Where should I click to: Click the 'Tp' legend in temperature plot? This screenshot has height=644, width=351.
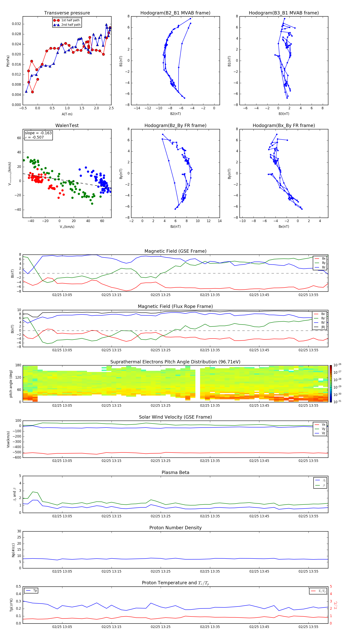point(31,591)
